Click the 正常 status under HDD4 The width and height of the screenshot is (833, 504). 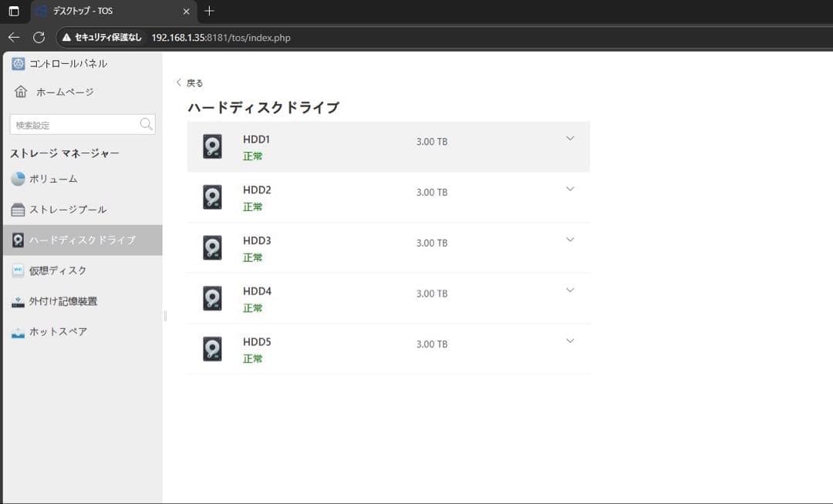coord(253,307)
